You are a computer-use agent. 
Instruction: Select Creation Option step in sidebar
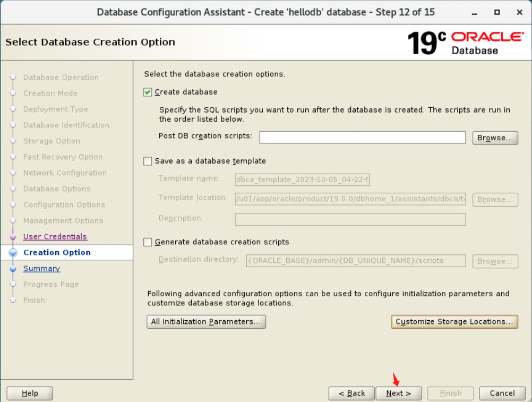(57, 252)
